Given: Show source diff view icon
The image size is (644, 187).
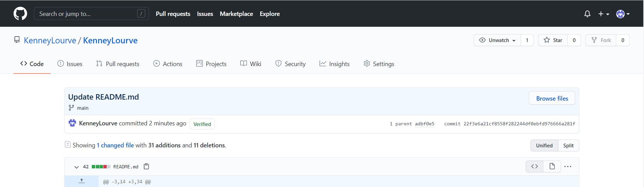Looking at the screenshot, I should [x=535, y=166].
